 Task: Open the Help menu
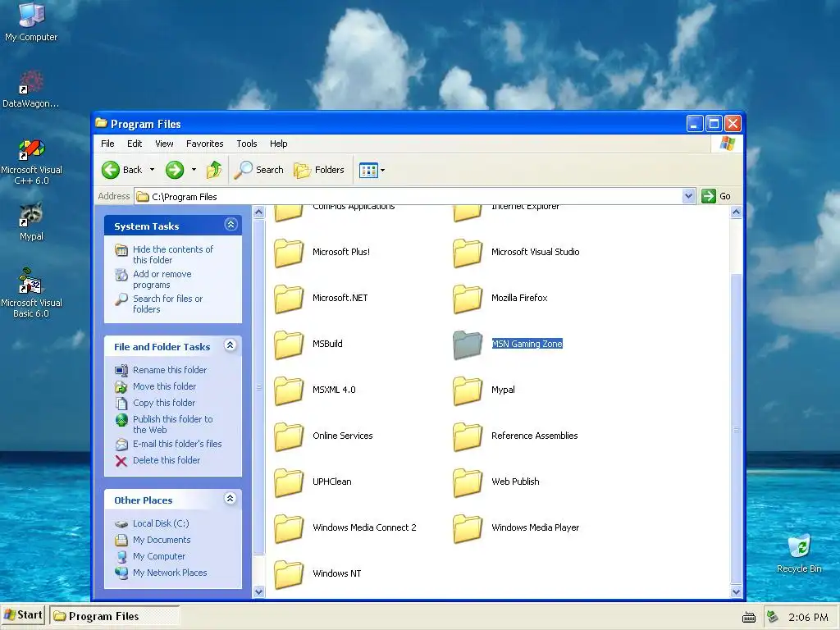(279, 144)
